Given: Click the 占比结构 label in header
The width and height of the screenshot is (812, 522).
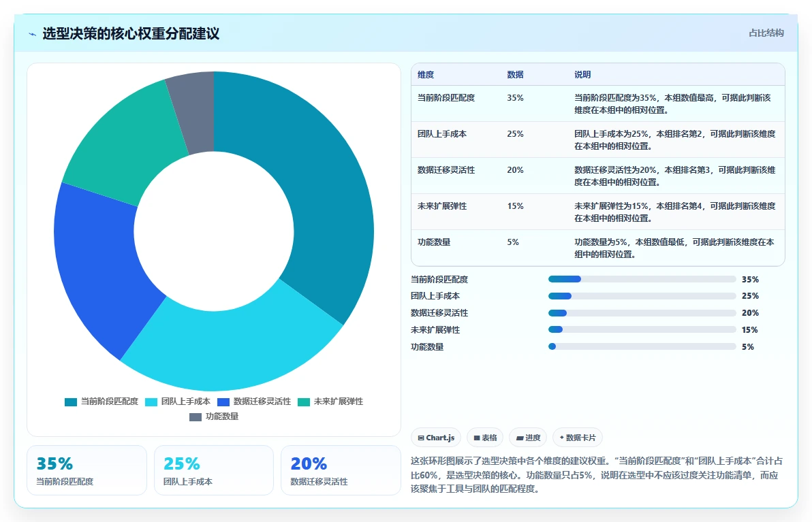Looking at the screenshot, I should click(766, 33).
